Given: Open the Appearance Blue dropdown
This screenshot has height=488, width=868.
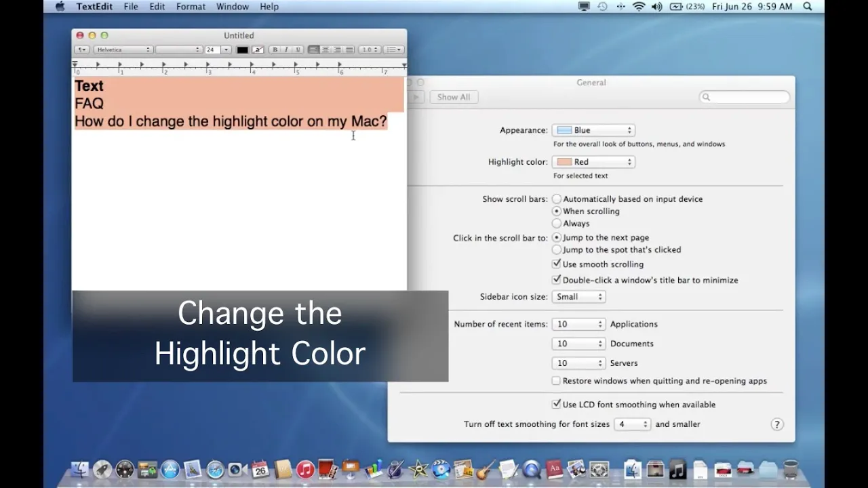Looking at the screenshot, I should pos(593,130).
